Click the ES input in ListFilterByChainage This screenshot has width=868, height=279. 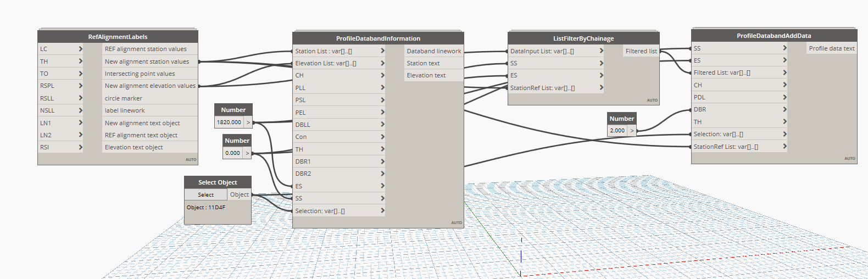[x=556, y=75]
